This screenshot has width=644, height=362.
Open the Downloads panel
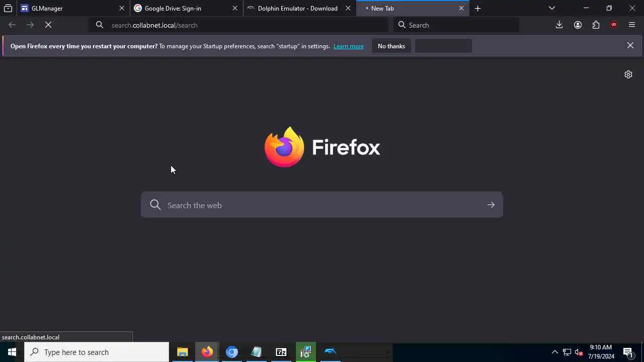pyautogui.click(x=559, y=25)
